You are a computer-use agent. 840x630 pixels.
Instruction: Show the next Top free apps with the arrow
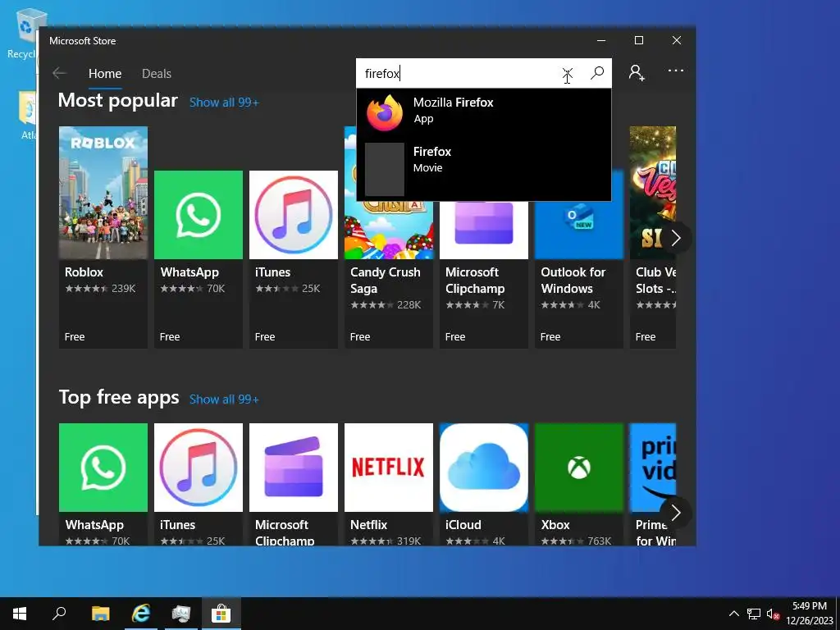click(676, 514)
